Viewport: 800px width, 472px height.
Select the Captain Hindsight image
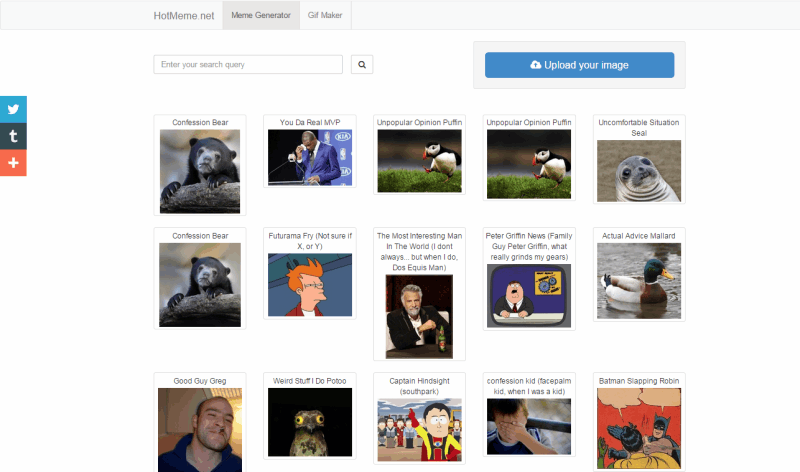pos(419,430)
